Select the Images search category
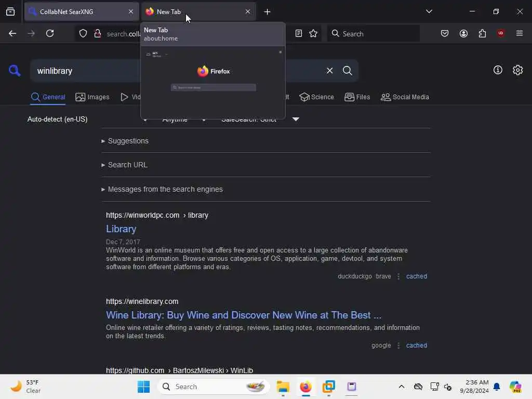The width and height of the screenshot is (532, 399). (x=92, y=97)
